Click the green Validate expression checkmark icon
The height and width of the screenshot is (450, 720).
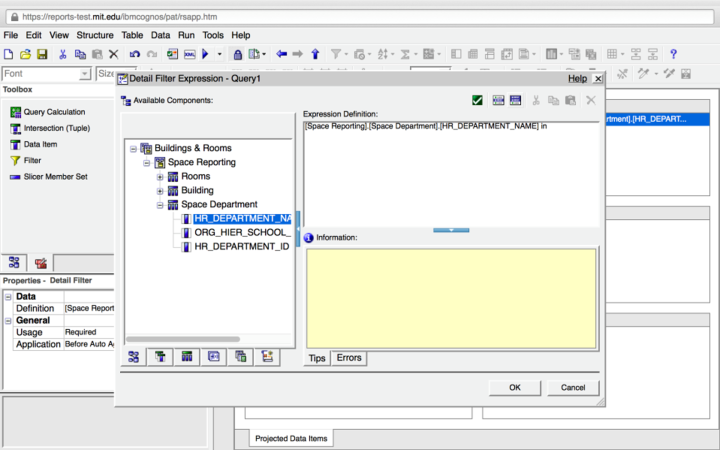pos(478,100)
